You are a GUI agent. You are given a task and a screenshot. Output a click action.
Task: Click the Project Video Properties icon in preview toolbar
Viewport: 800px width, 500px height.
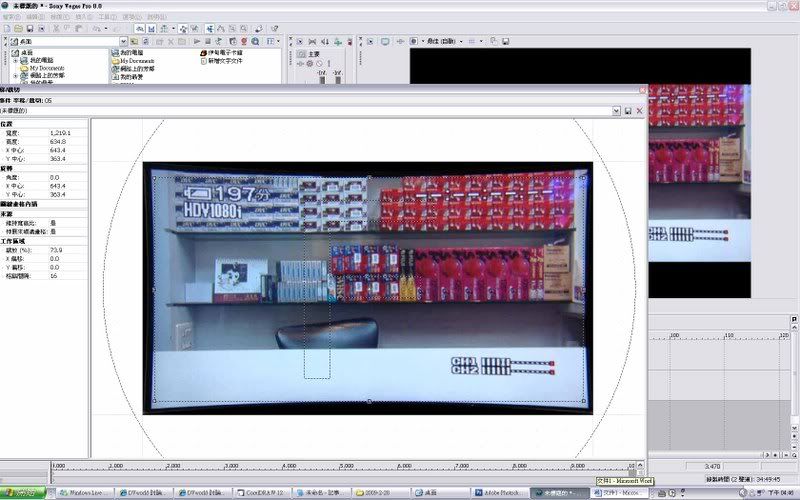(x=371, y=41)
